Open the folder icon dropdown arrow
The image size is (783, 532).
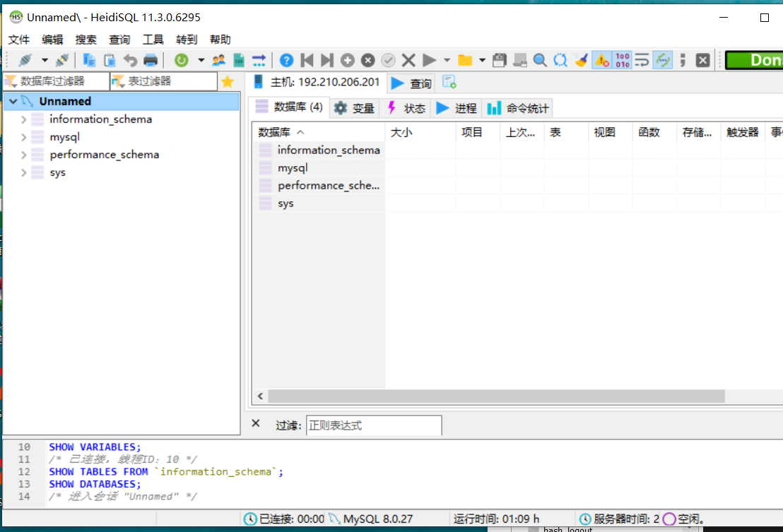coord(482,60)
